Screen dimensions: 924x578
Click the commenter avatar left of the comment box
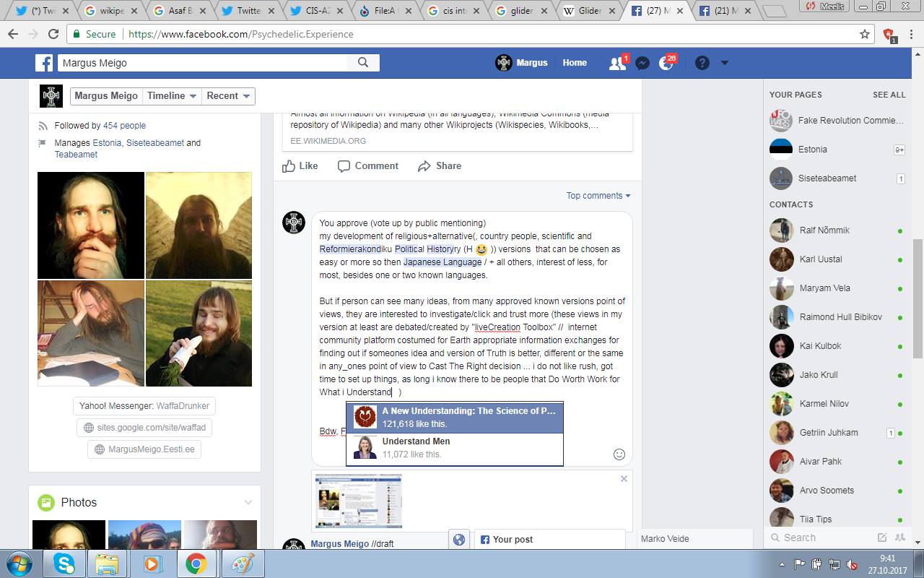tap(294, 223)
